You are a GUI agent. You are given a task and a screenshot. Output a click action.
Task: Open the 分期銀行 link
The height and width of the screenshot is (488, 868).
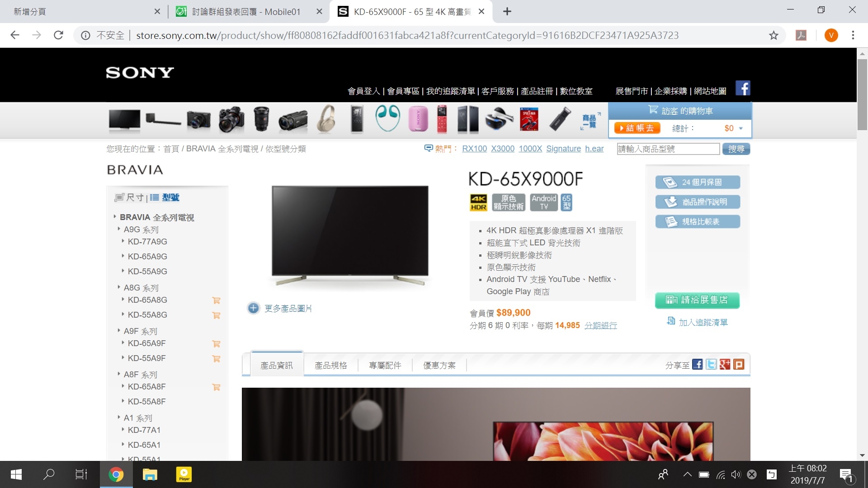point(600,325)
